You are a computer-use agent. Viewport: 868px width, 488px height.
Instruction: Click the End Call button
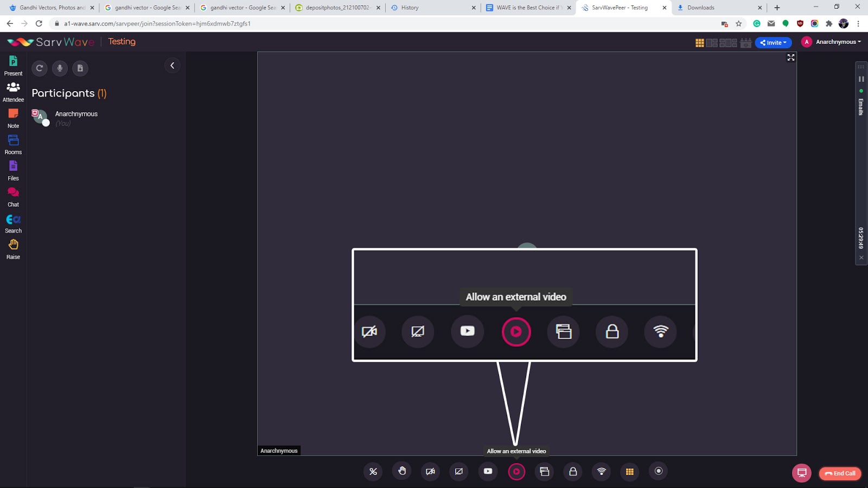tap(840, 473)
